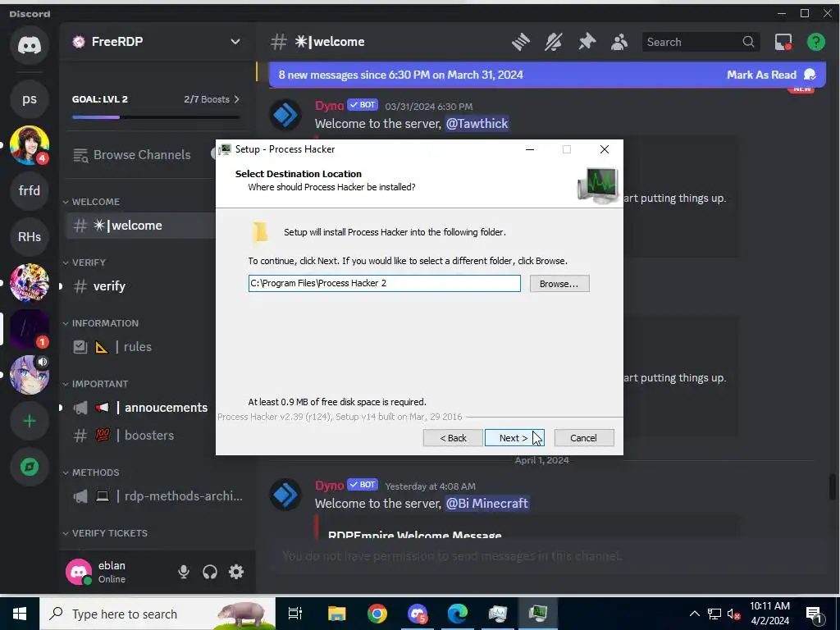840x630 pixels.
Task: Open the server with red 4 badge
Action: (30, 145)
